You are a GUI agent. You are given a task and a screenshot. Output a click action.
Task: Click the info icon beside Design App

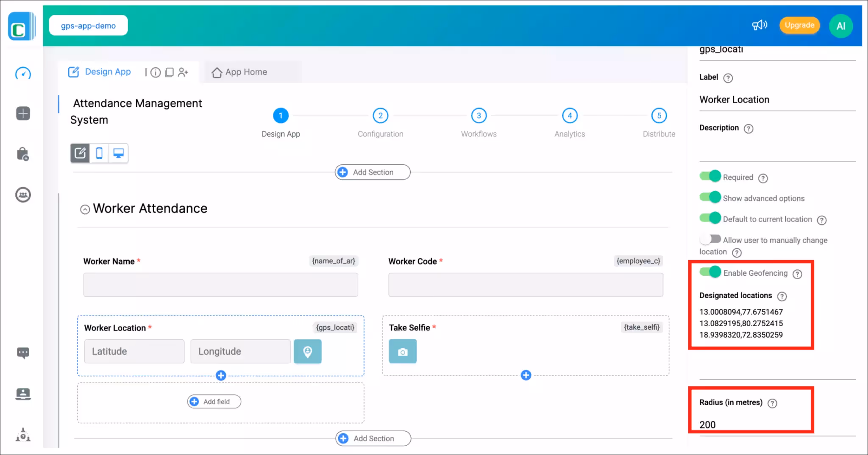point(155,72)
